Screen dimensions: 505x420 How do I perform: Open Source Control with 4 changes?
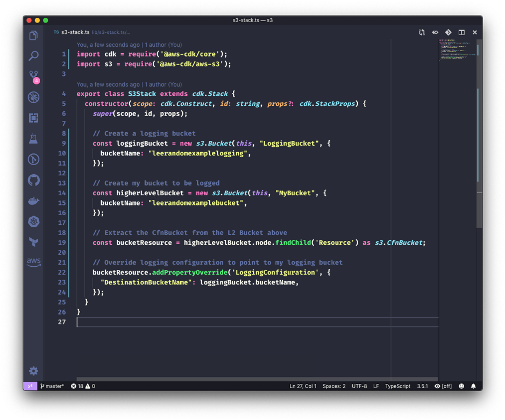click(33, 76)
